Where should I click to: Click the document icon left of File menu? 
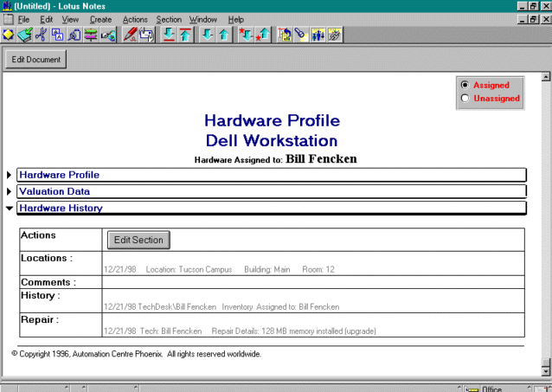9,19
